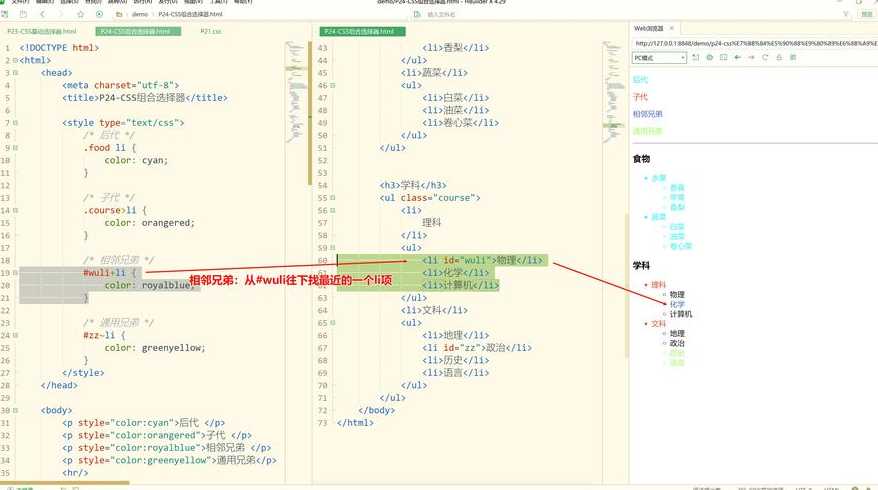Screen dimensions: 878x490
Task: Click the preview button at top right
Action: tap(866, 14)
